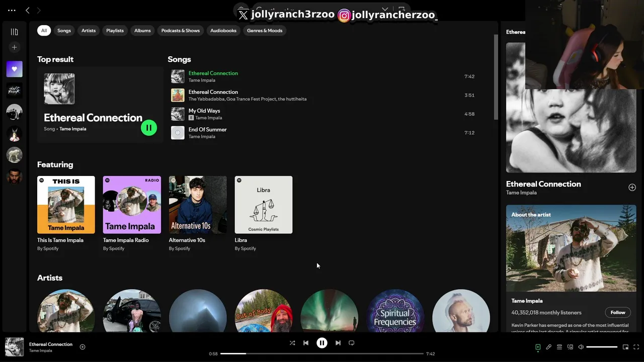Open the Liked Songs heart tile
Image resolution: width=644 pixels, height=362 pixels.
(14, 69)
